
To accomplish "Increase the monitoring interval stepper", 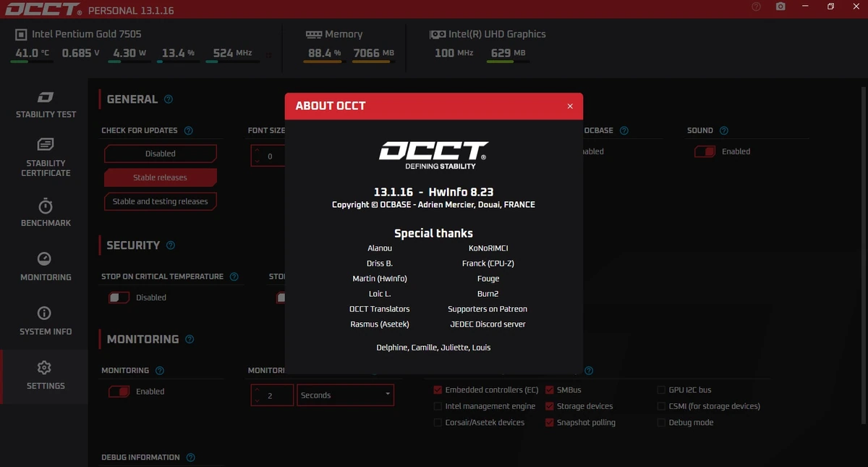I will coord(257,390).
